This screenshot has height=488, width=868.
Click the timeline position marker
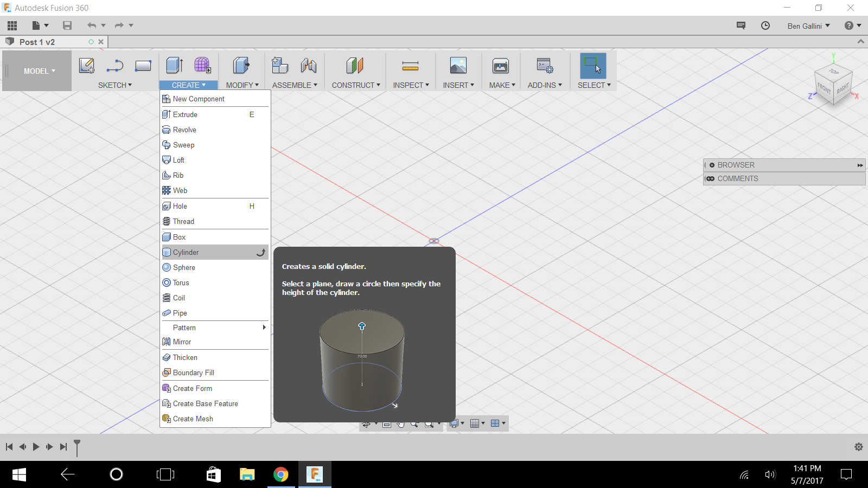tap(77, 447)
